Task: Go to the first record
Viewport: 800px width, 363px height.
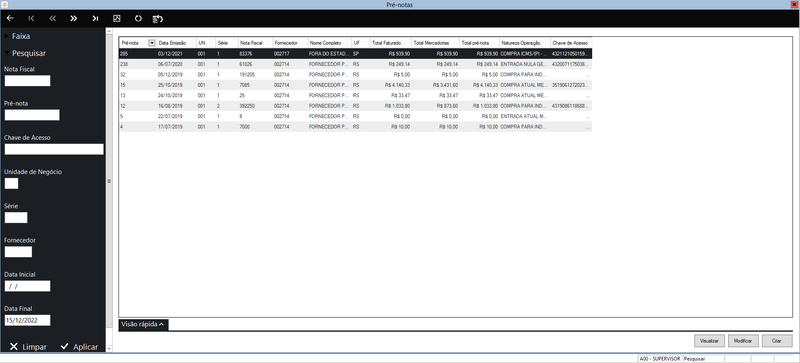Action: point(31,18)
